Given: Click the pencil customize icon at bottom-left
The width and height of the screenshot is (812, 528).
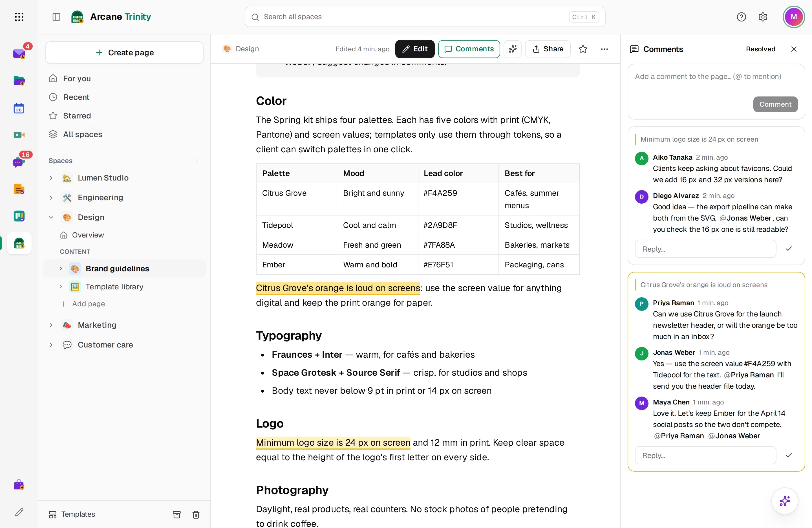Looking at the screenshot, I should pyautogui.click(x=19, y=512).
